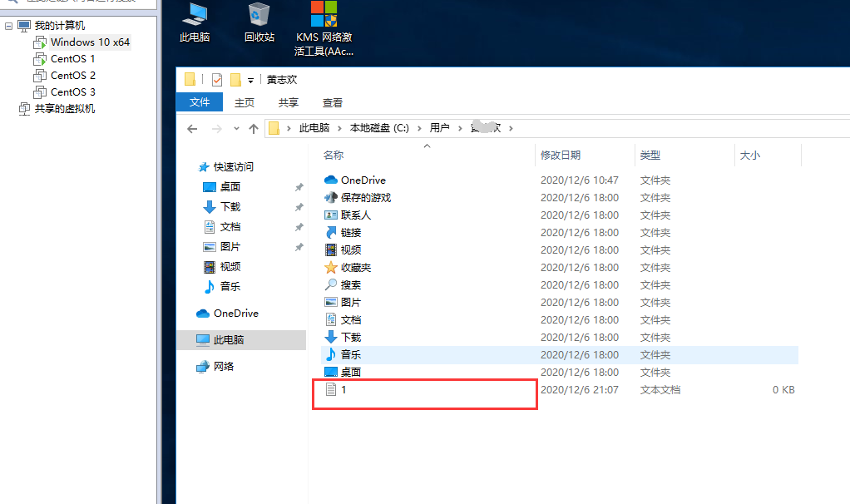Screen dimensions: 850x504
Task: Select OneDrive in the navigation pane
Action: tap(236, 314)
